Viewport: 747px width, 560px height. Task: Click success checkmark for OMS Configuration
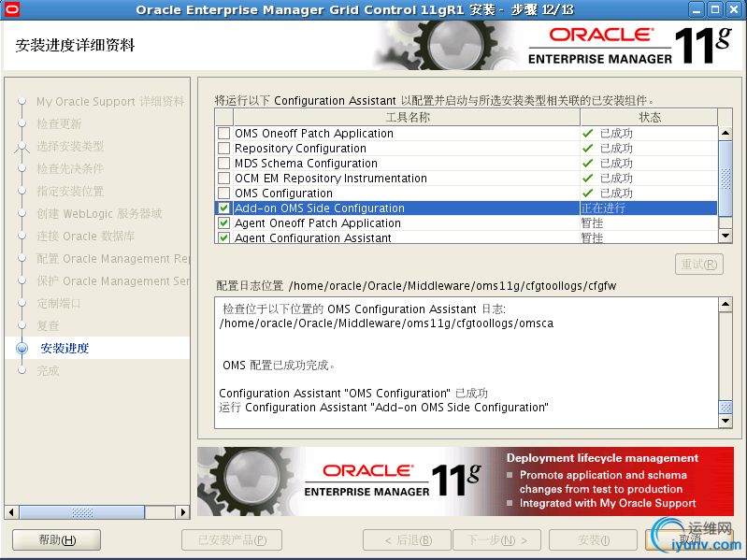coord(588,194)
